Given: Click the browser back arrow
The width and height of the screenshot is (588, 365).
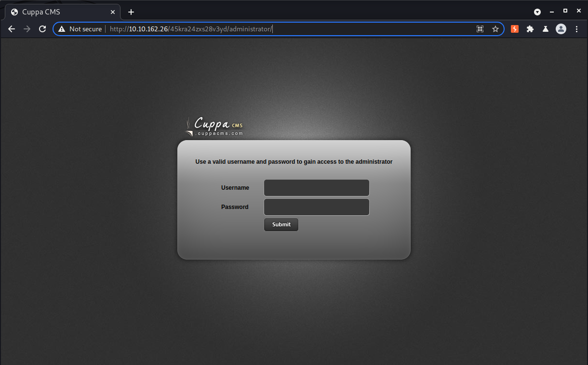Looking at the screenshot, I should (12, 29).
